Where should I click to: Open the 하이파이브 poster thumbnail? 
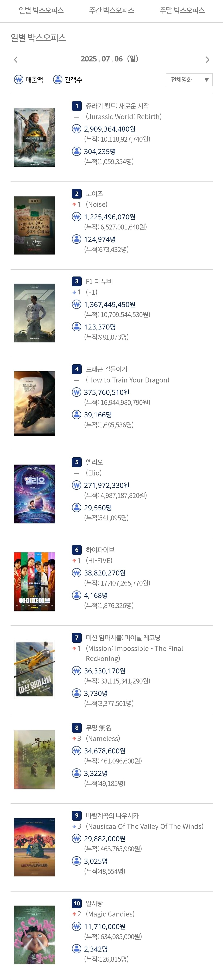coord(34,581)
